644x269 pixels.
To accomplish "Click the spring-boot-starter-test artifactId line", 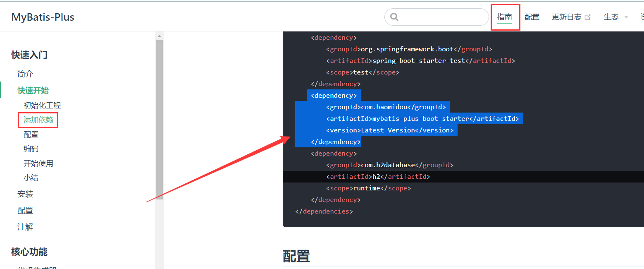I will click(x=421, y=61).
